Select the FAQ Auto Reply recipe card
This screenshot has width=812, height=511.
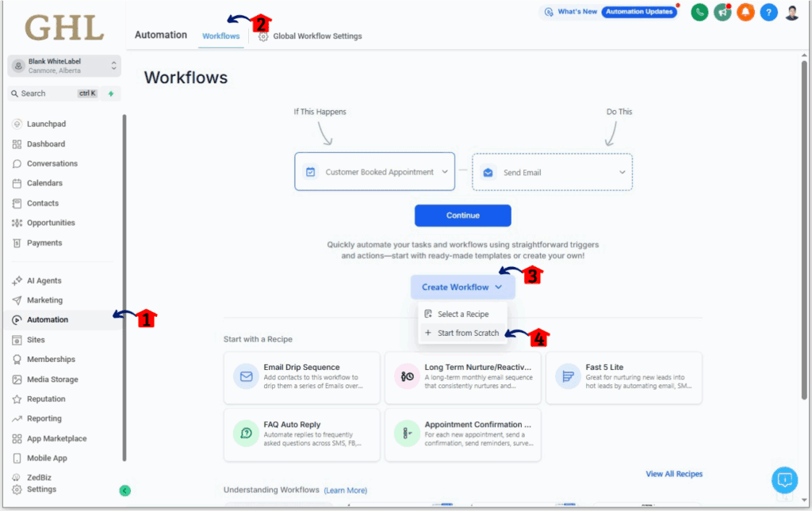pyautogui.click(x=302, y=434)
